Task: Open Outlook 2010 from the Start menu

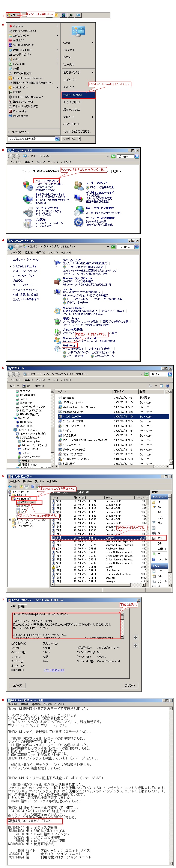Action: coord(21,87)
